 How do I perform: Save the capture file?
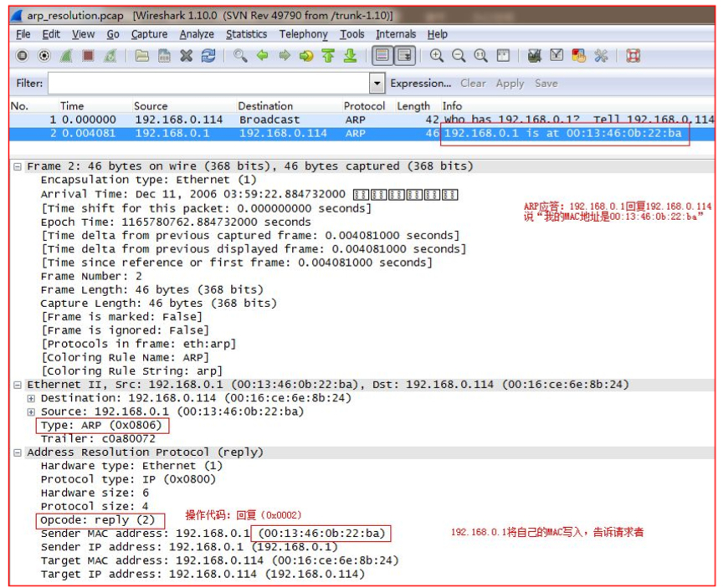tap(164, 56)
